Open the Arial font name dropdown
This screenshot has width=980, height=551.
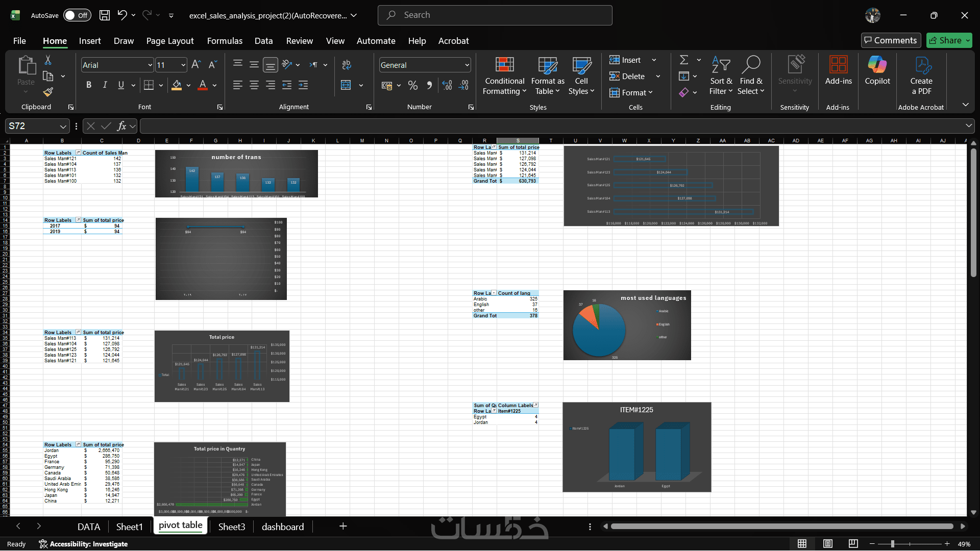pos(150,65)
